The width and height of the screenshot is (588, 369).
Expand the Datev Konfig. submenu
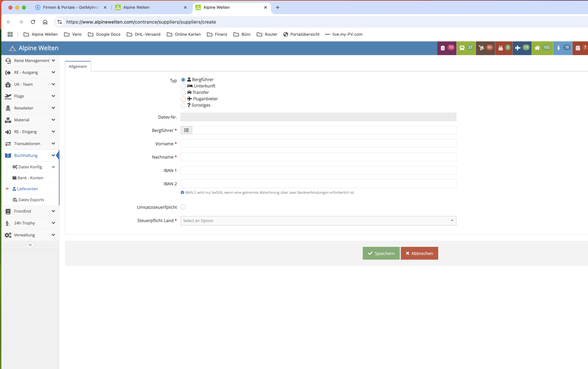coord(33,167)
